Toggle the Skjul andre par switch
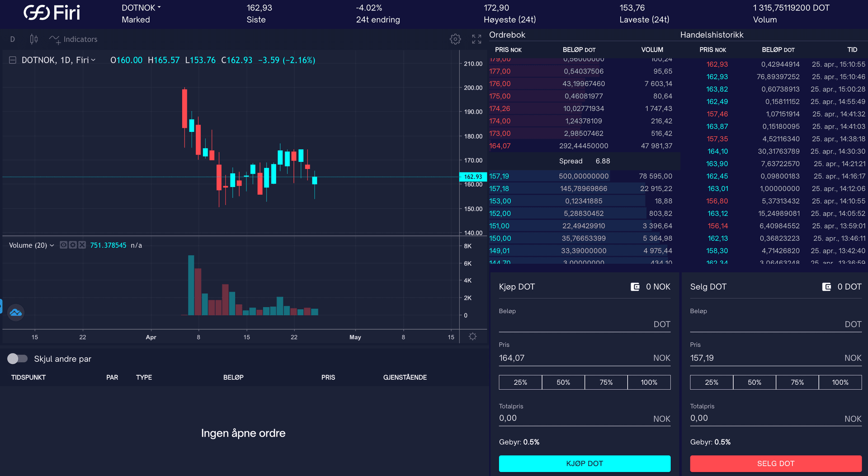The width and height of the screenshot is (868, 476). coord(18,359)
